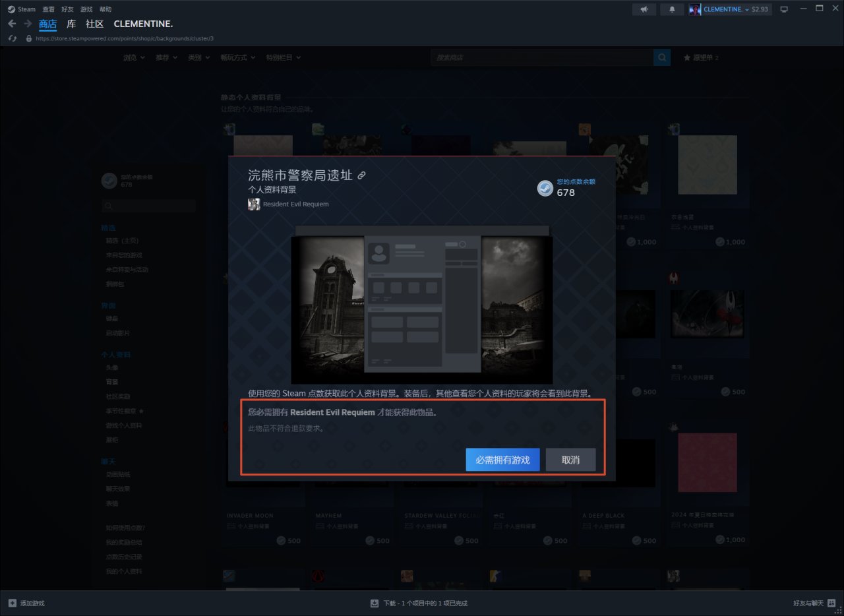Open the 查看 menu

[49, 9]
